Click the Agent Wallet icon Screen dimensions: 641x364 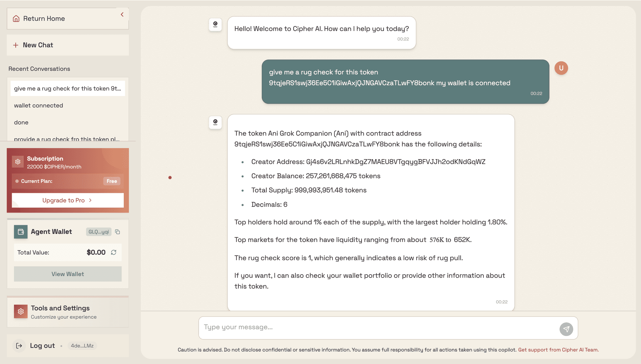click(x=21, y=232)
